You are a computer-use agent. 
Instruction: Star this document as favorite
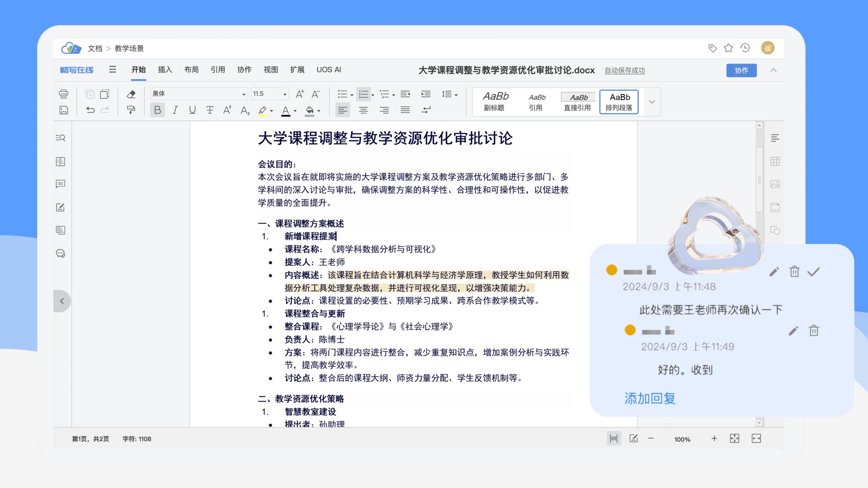(x=728, y=48)
